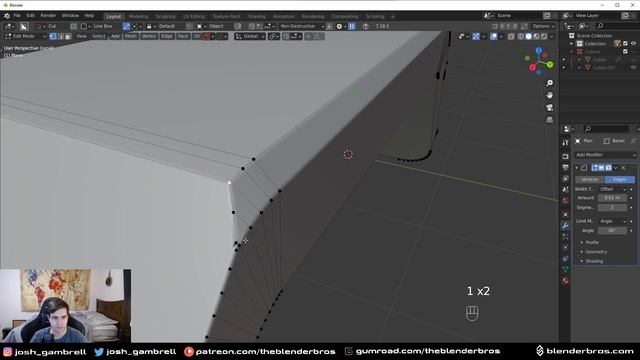Click the pan hand viewport icon
Screen dimensions: 640x360
point(550,95)
